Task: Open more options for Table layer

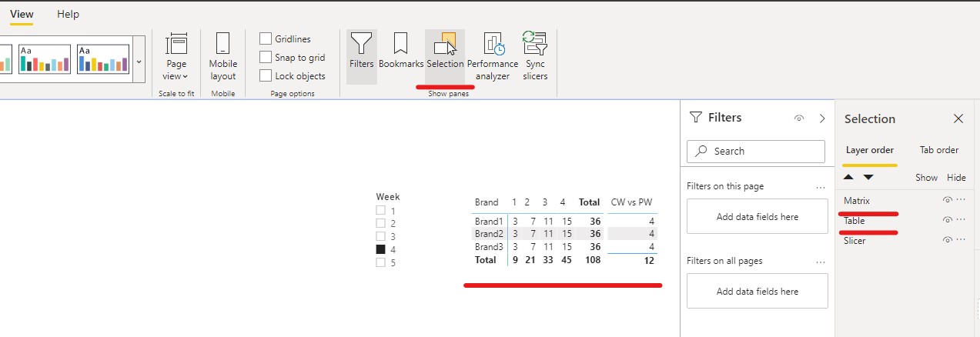Action: coord(961,220)
